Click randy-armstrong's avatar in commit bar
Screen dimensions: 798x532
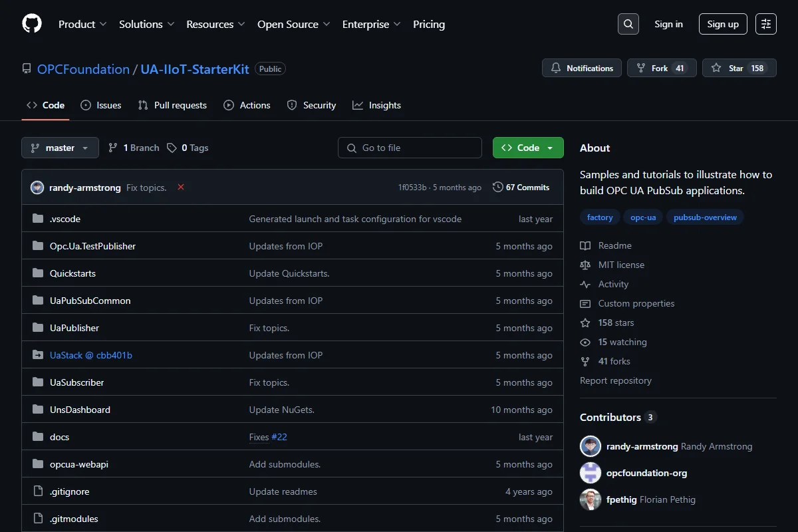click(x=37, y=188)
